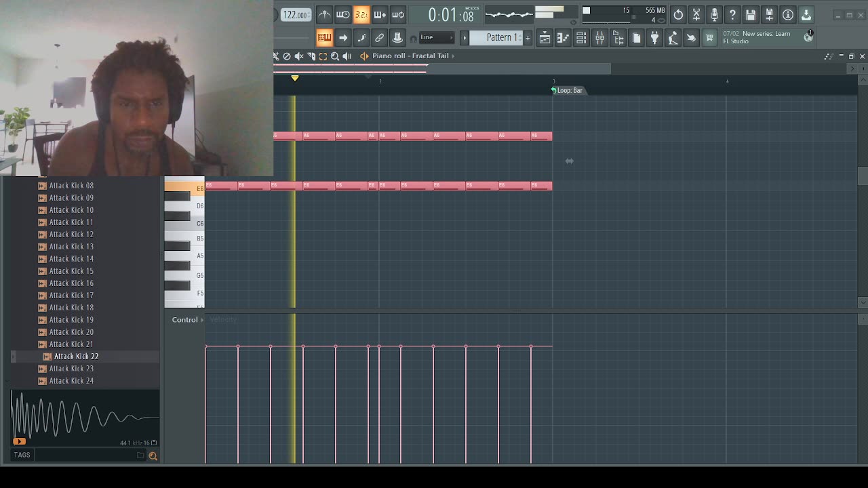
Task: Set tempo in 122.000 BPM field
Action: point(296,15)
